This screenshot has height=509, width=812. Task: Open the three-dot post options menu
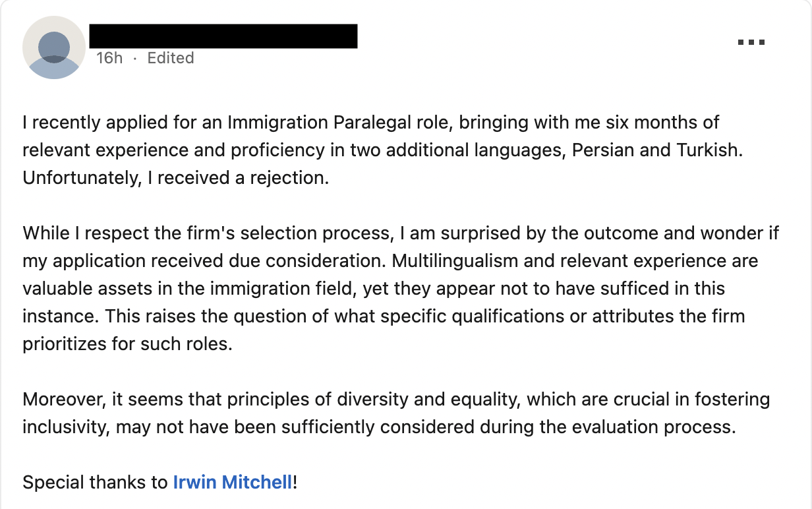(x=751, y=42)
